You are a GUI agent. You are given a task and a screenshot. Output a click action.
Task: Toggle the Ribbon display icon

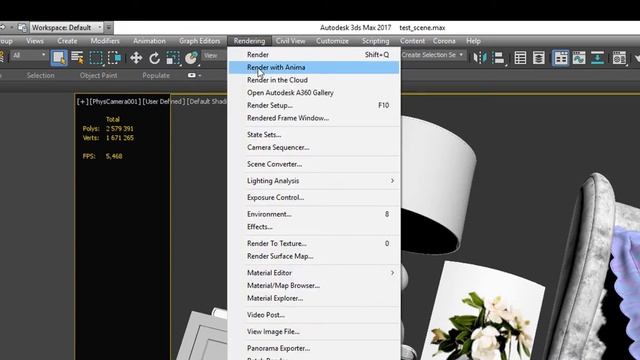point(560,58)
